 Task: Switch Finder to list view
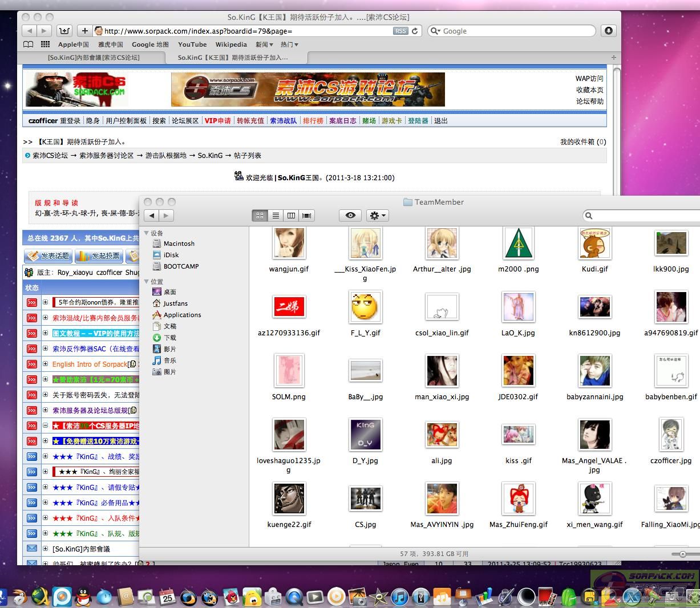click(276, 216)
